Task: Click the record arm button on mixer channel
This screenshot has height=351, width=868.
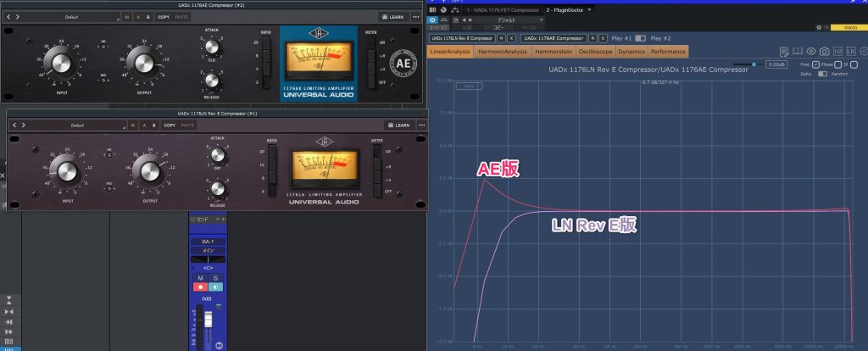Action: [x=200, y=287]
